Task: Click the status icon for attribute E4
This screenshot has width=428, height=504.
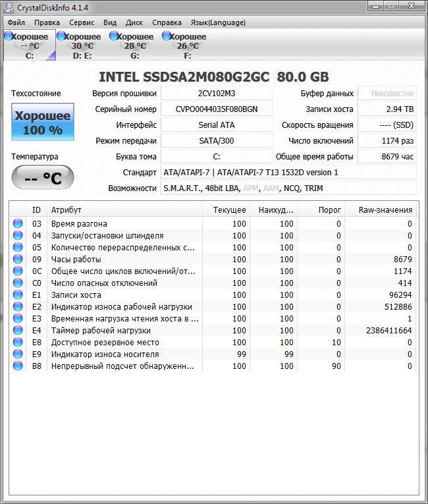Action: coord(18,331)
